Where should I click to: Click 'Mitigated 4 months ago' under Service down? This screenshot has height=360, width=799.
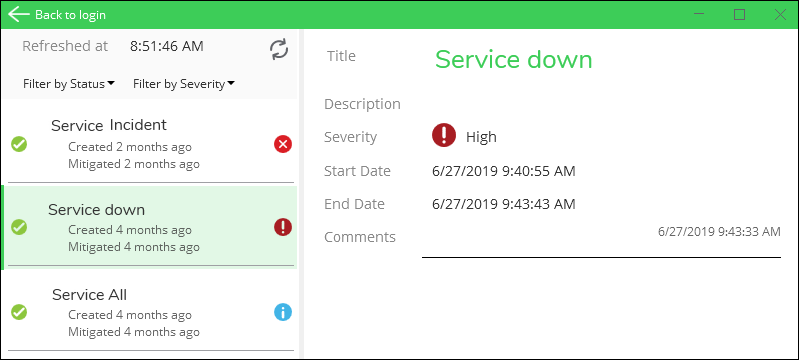tap(134, 247)
